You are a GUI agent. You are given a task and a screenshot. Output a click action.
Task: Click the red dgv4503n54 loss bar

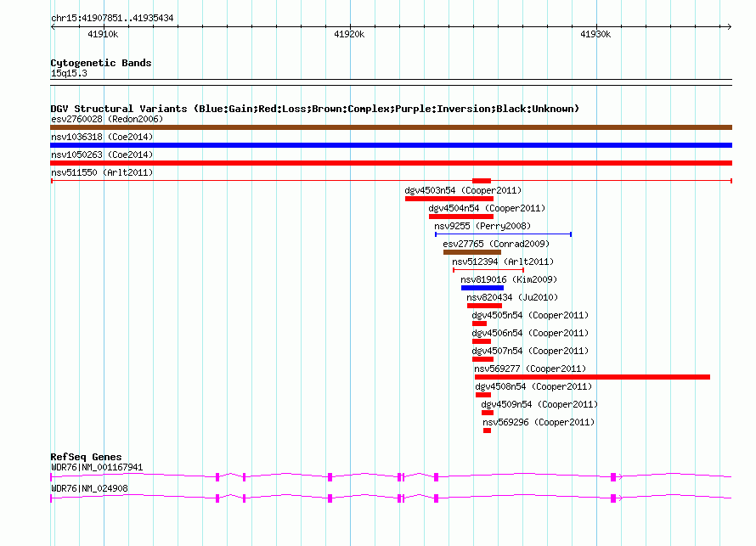449,199
